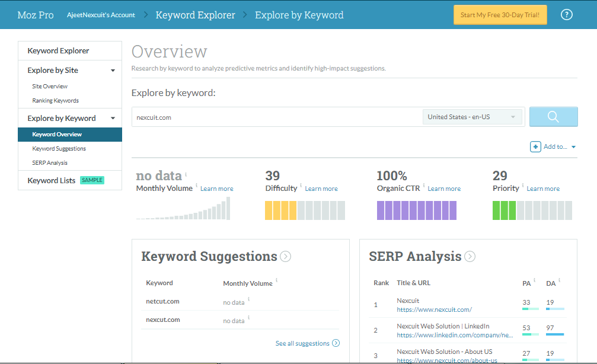The width and height of the screenshot is (597, 364).
Task: Click info icon in nexcut.com volume cell
Action: 248,317
